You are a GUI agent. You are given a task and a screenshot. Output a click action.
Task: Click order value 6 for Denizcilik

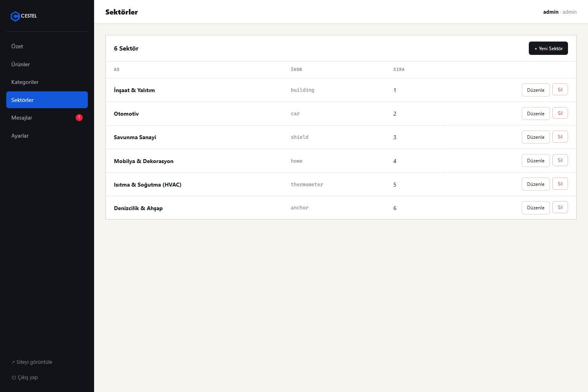(395, 208)
